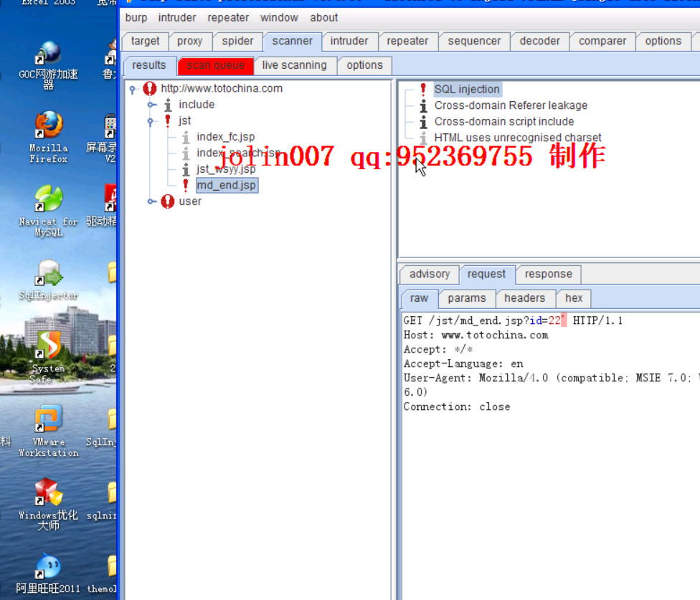Screen dimensions: 700x600
Task: Expand the include folder node
Action: [x=152, y=105]
